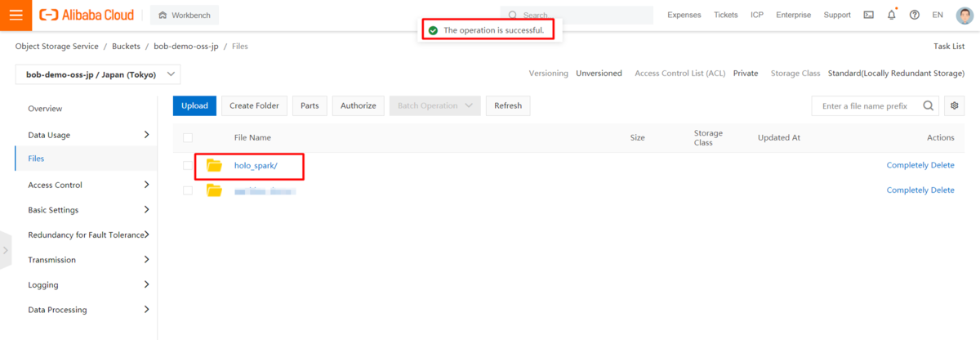Click the Updated At column header
Image resolution: width=980 pixels, height=340 pixels.
tap(779, 138)
